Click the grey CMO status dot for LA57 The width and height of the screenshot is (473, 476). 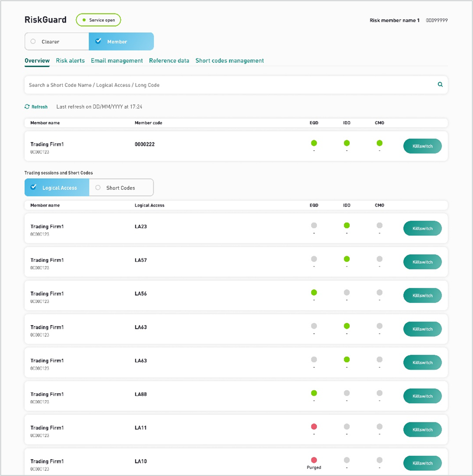click(x=380, y=259)
